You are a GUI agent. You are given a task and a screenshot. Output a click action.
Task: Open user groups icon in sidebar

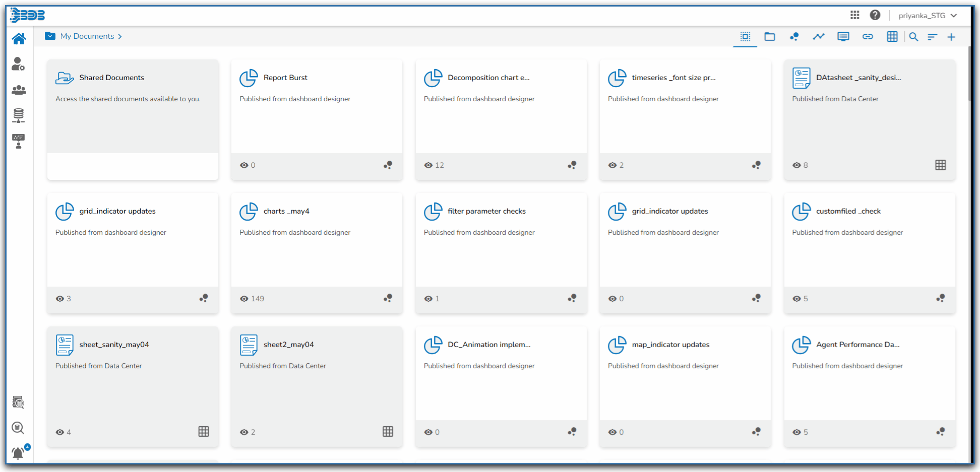[19, 90]
